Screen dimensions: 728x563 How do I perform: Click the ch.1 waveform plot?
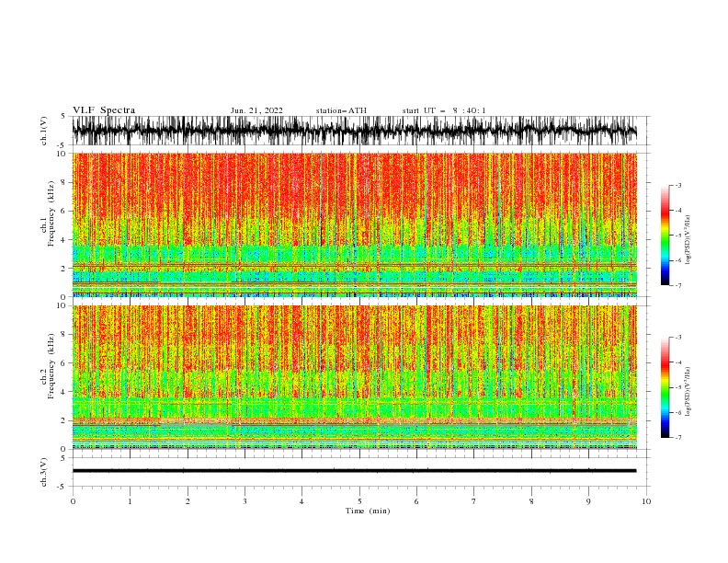361,131
